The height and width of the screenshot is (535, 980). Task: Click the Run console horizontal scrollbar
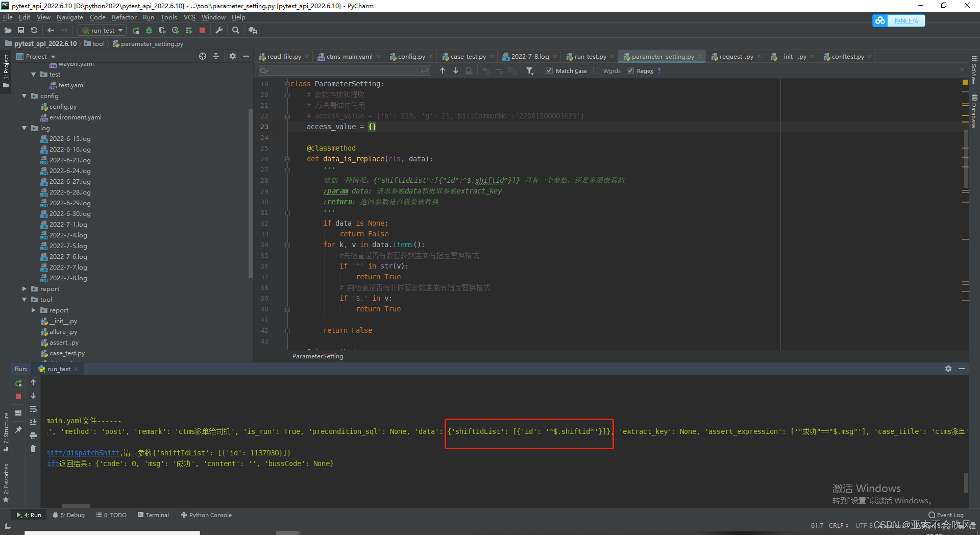pos(76,506)
